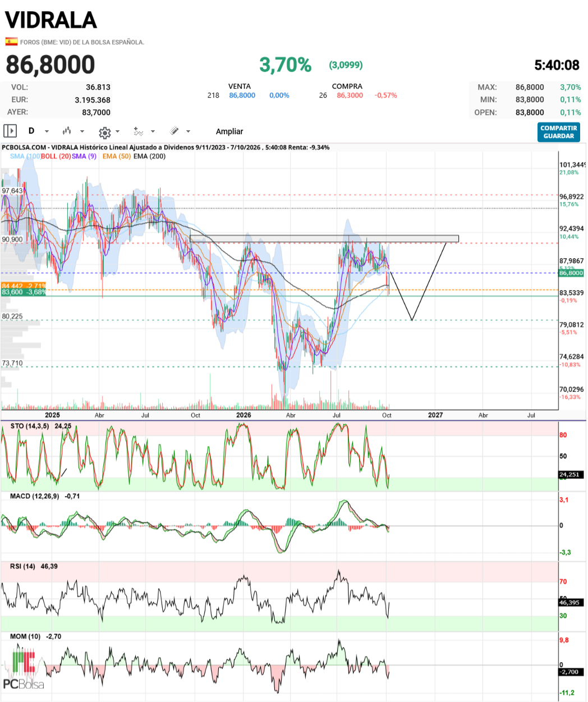Click the current price 86,8000 heading
Screen dimensions: 588x702
[50, 65]
